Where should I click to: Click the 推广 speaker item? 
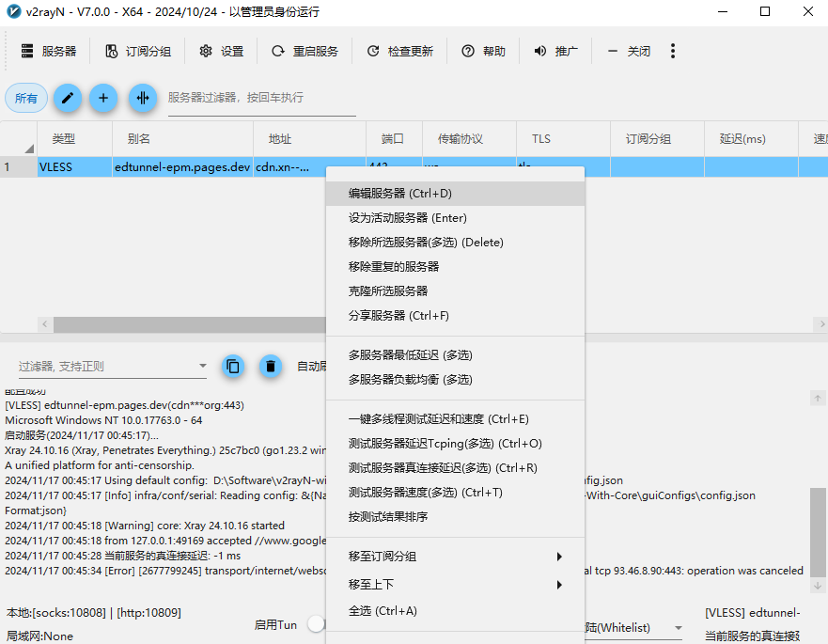click(555, 52)
